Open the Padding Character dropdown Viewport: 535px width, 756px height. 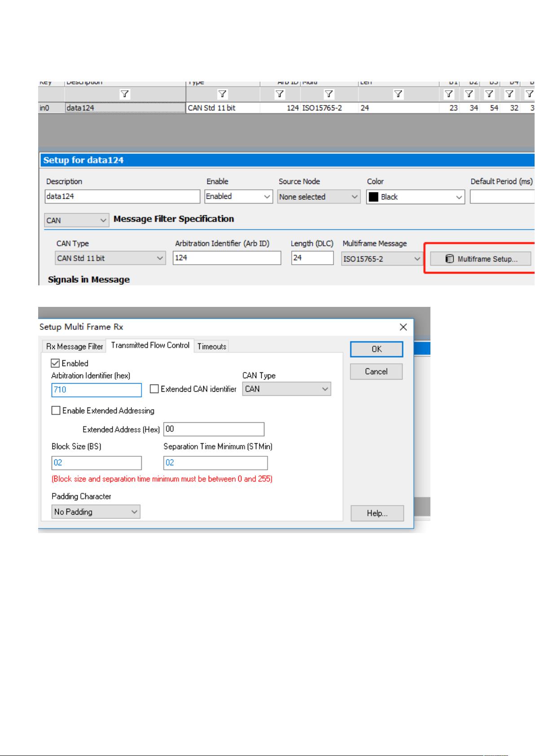[96, 512]
